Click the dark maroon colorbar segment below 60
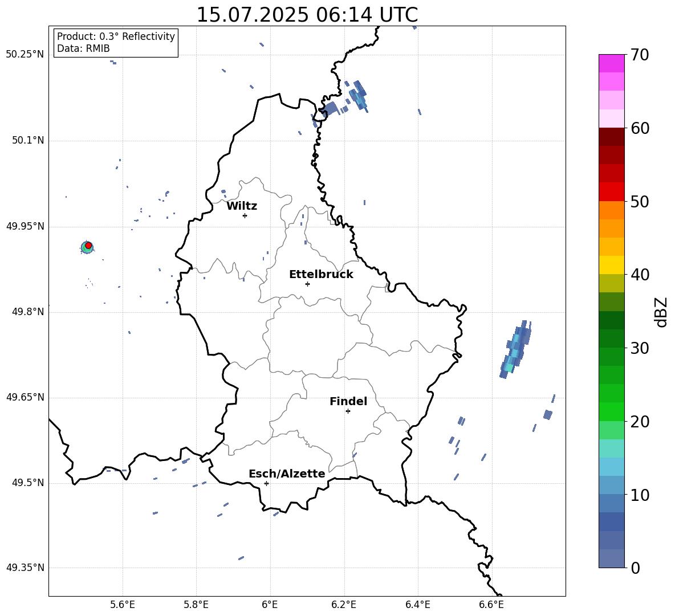This screenshot has width=675, height=616. 611,137
